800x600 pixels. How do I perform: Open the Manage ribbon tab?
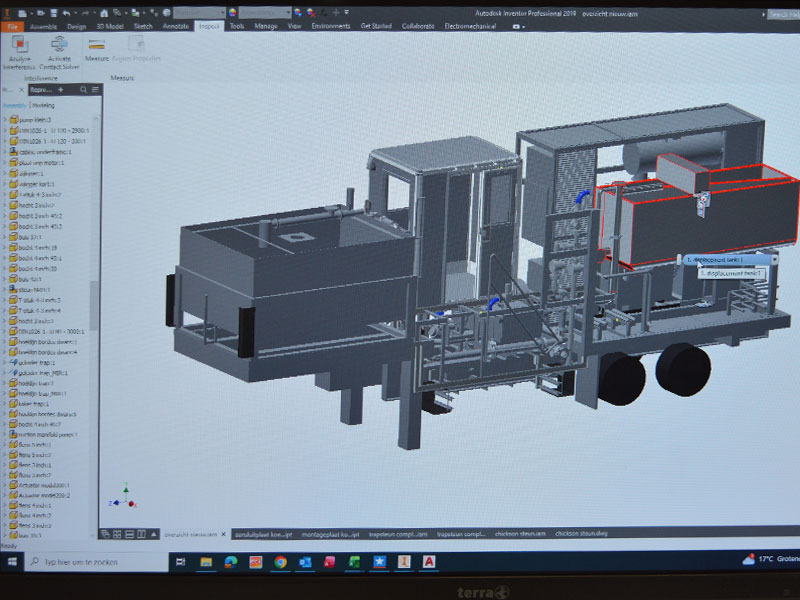click(266, 26)
